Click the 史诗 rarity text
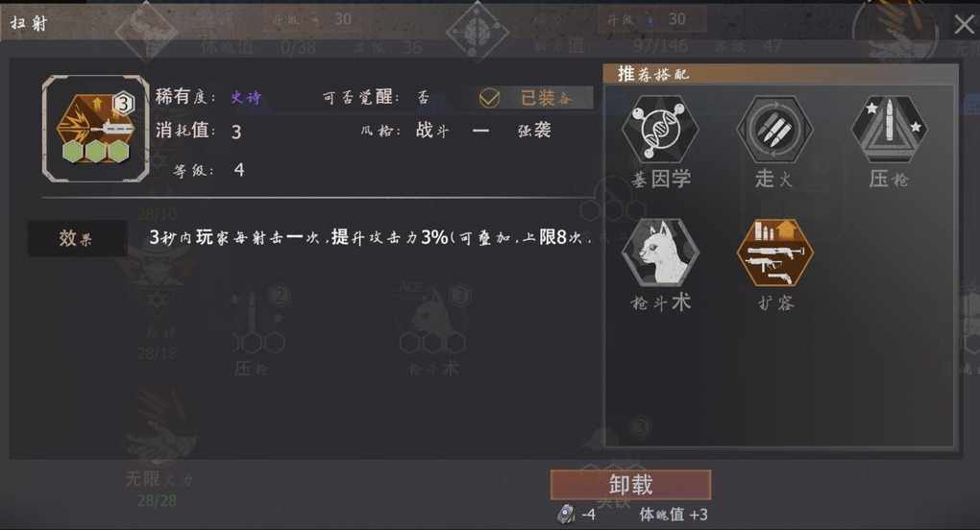 point(246,97)
